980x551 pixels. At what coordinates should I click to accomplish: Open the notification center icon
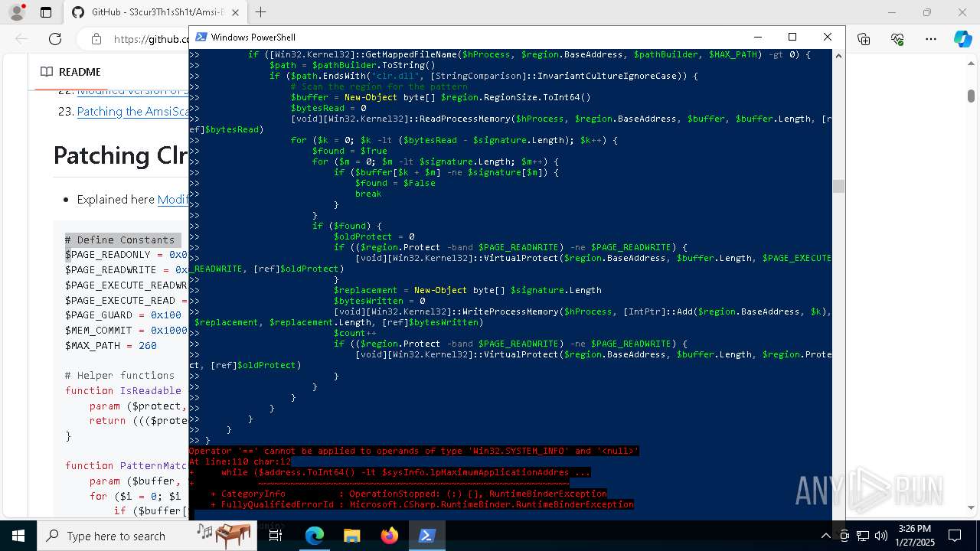point(955,536)
